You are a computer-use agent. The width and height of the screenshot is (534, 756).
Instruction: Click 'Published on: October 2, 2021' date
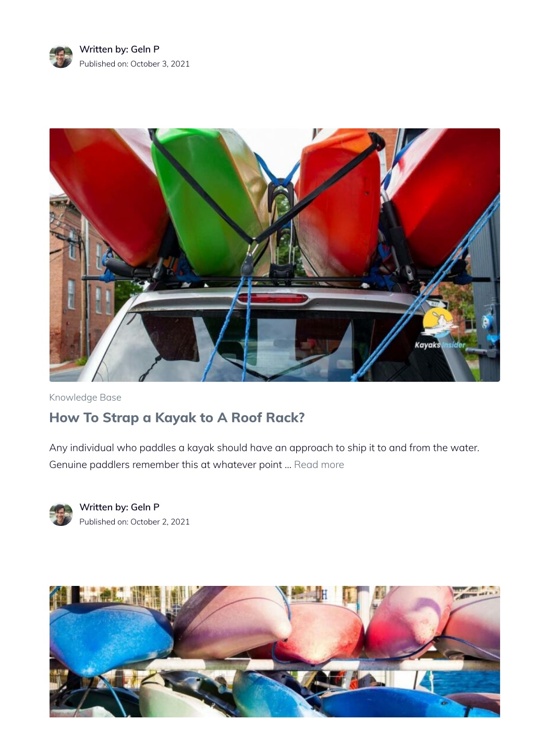[x=135, y=522]
